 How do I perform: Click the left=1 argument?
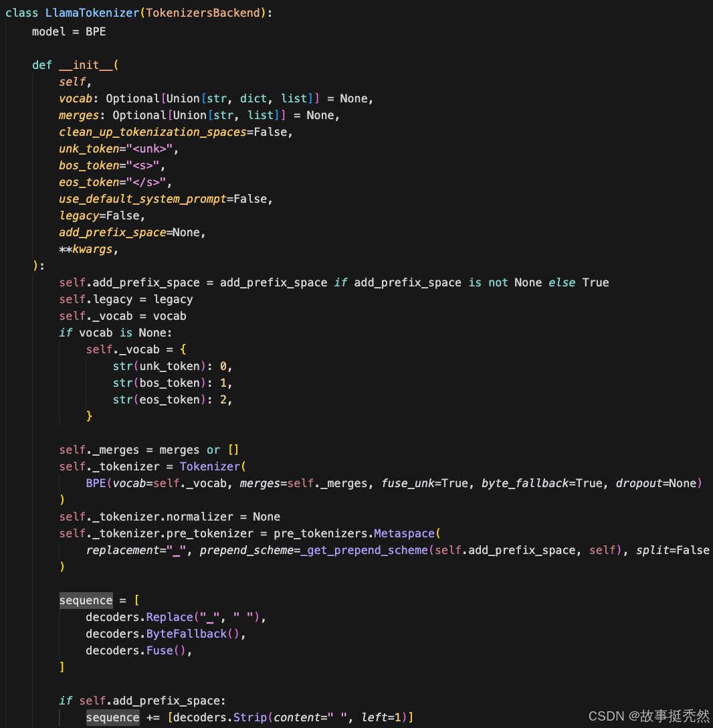381,717
